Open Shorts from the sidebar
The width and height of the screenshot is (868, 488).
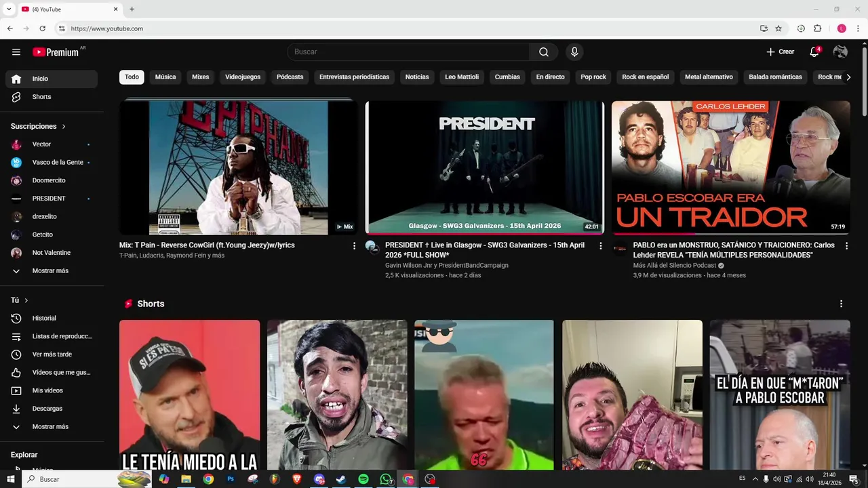(52, 97)
